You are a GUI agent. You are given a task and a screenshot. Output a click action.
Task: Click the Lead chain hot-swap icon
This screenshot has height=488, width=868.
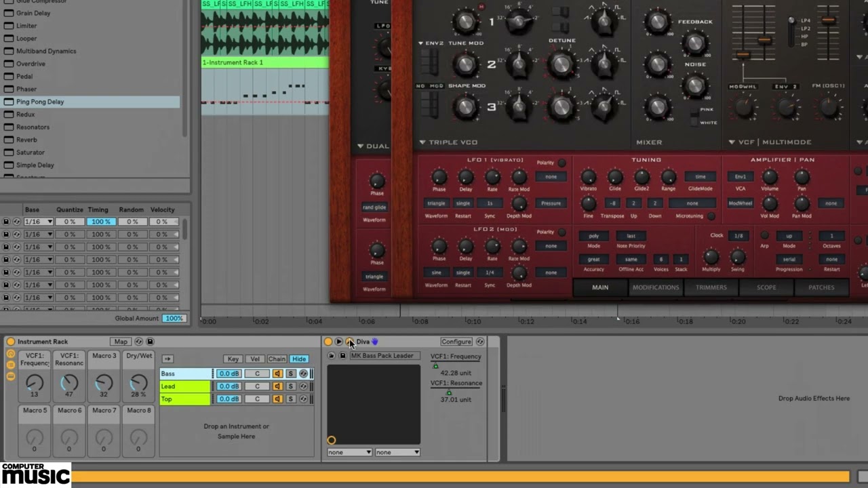click(x=303, y=386)
